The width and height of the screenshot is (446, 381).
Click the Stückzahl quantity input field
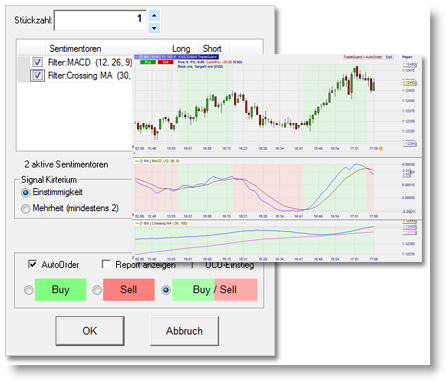(x=100, y=21)
